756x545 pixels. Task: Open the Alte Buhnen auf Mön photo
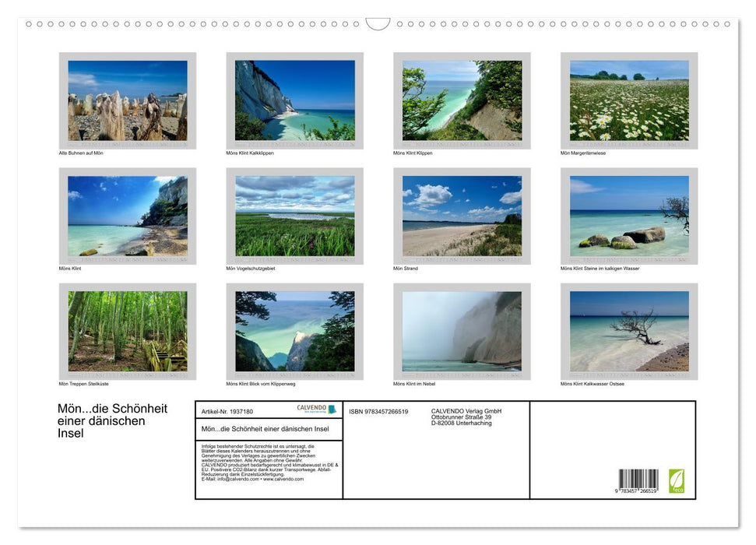128,100
